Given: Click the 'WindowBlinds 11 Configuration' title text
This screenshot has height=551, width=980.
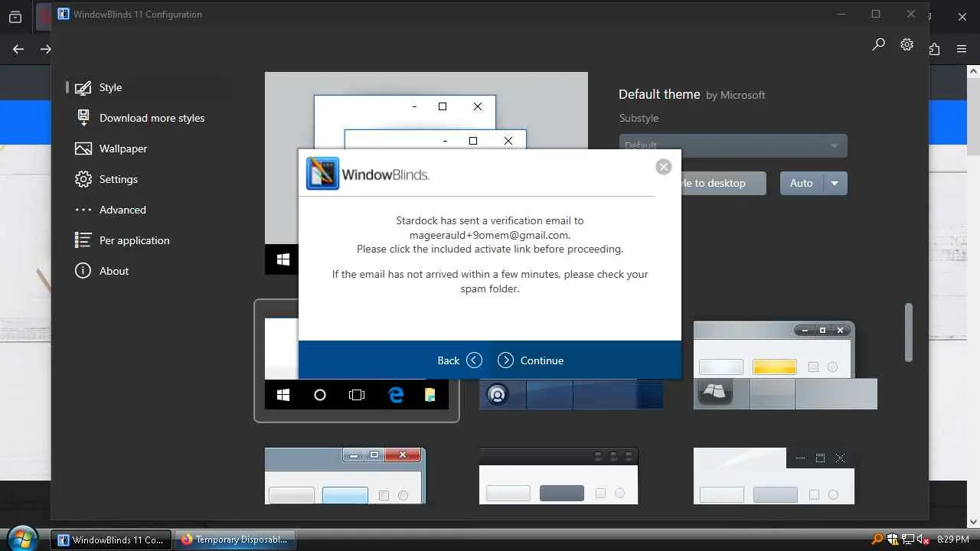Looking at the screenshot, I should click(138, 14).
